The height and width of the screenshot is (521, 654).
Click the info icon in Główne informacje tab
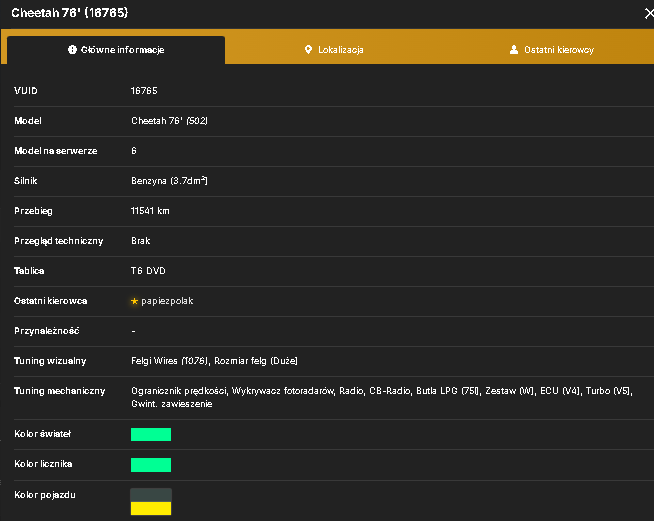tap(72, 50)
